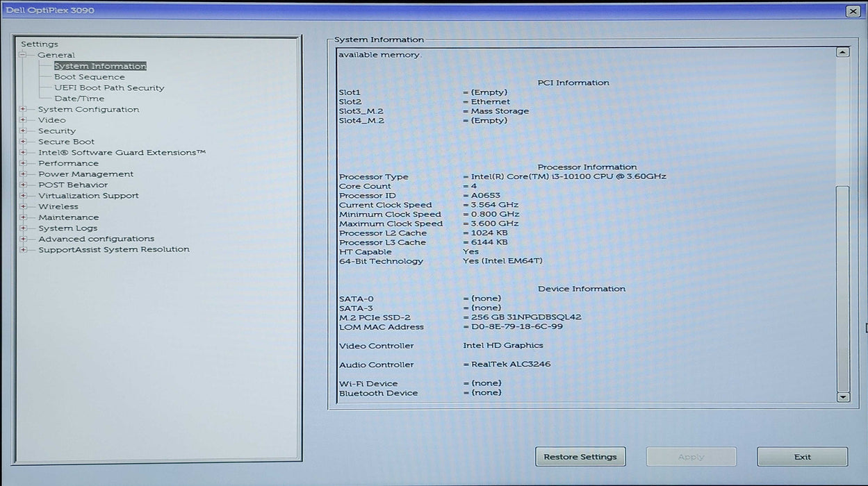Select Advanced configurations item
The width and height of the screenshot is (868, 486).
coord(96,239)
